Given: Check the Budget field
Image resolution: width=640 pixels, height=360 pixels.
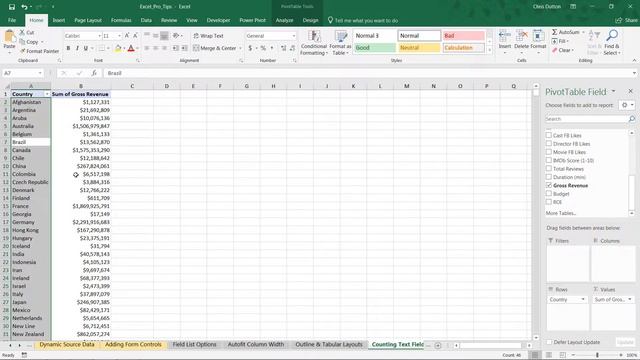Looking at the screenshot, I should (549, 194).
